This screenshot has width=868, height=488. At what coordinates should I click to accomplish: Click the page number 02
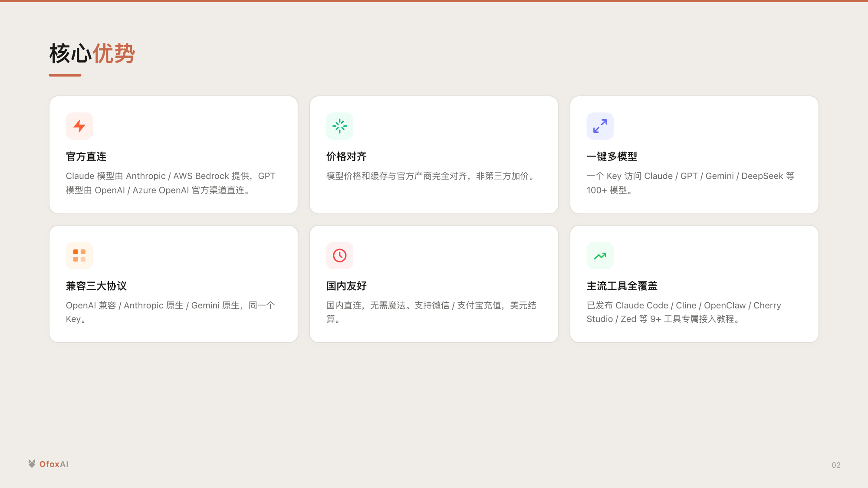coord(836,464)
